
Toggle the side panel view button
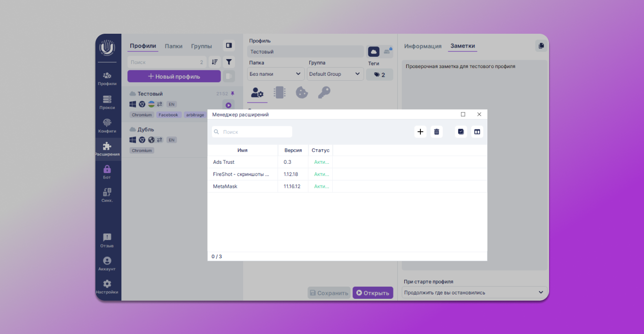(229, 45)
